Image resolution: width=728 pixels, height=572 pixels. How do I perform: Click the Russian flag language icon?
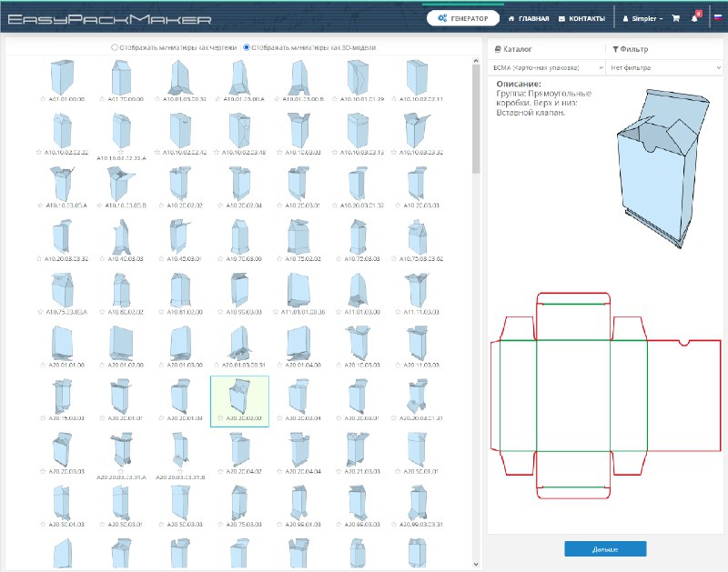point(718,17)
